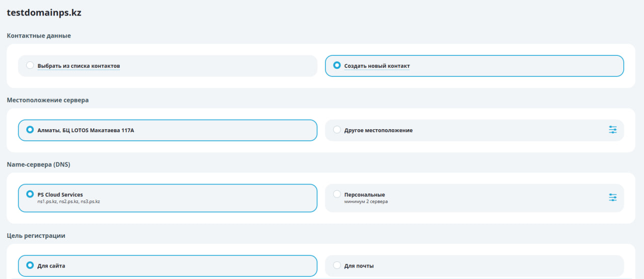The width and height of the screenshot is (644, 279).
Task: Click the ns1.ps.kz, ns2.ps.kz, ns3.ps.kz subtext
Action: click(68, 202)
